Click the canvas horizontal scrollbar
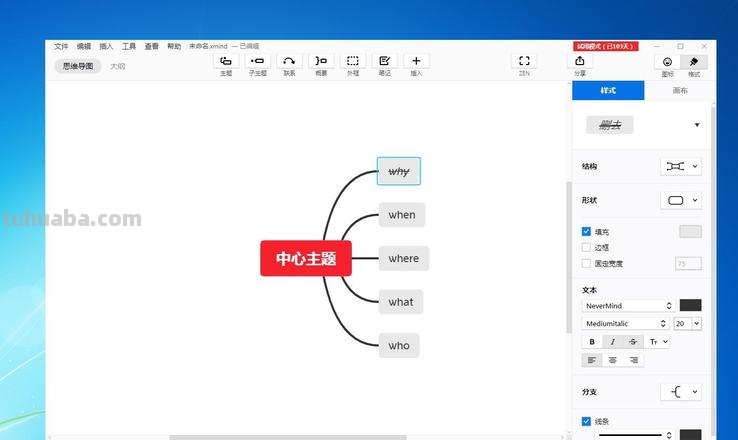Screen dimensions: 738x440 pyautogui.click(x=288, y=438)
